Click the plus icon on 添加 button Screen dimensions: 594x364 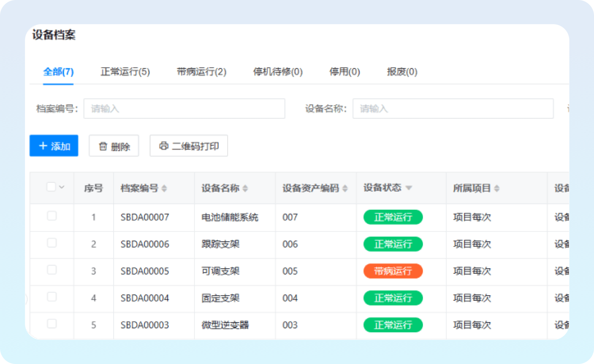tap(43, 146)
